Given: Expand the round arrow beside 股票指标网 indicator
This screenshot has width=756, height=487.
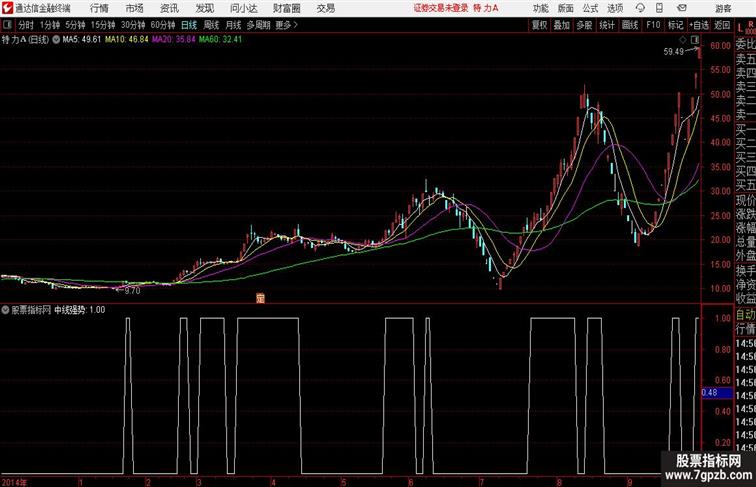Looking at the screenshot, I should pyautogui.click(x=5, y=310).
